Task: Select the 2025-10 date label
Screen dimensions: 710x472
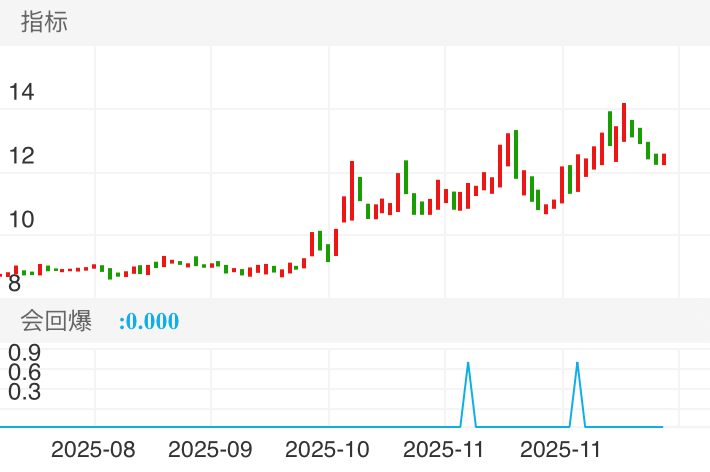Action: coord(328,449)
